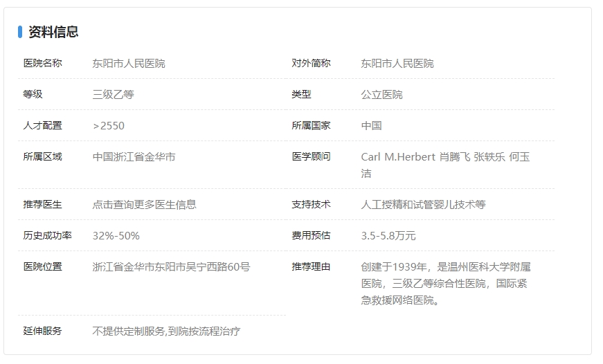603x364 pixels.
Task: Select the 类型 label
Action: click(x=301, y=94)
